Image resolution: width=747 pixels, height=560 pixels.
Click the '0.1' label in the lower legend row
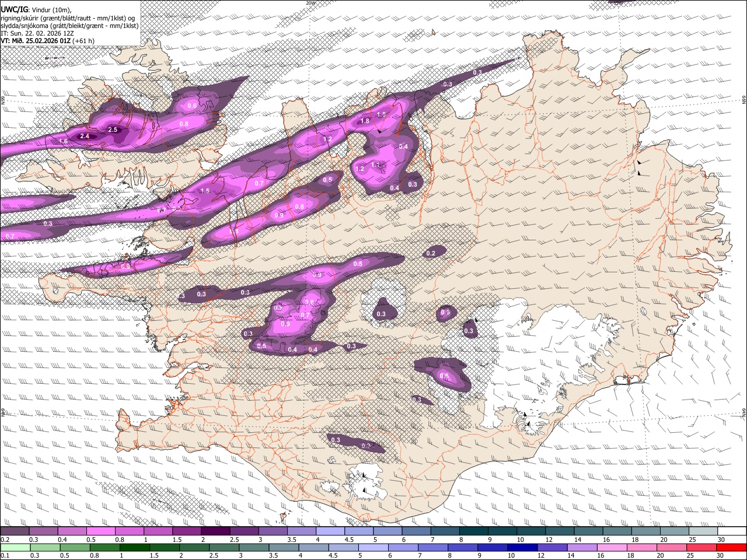click(x=5, y=556)
